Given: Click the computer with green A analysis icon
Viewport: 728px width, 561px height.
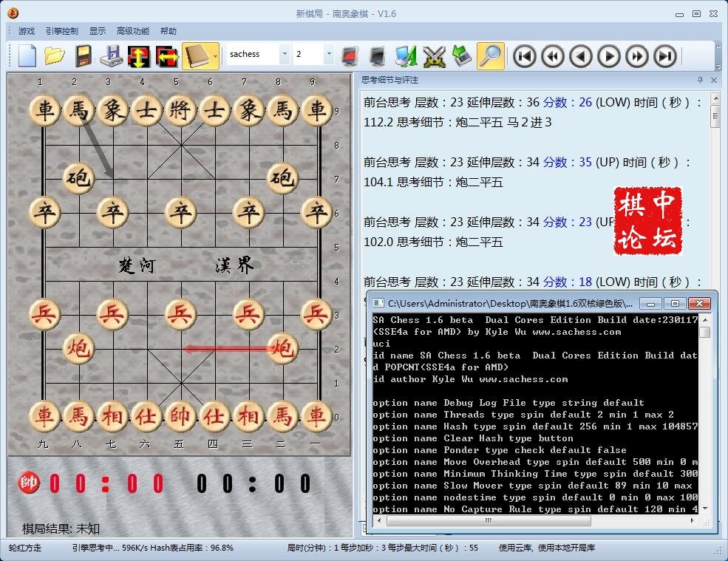Looking at the screenshot, I should pos(406,55).
